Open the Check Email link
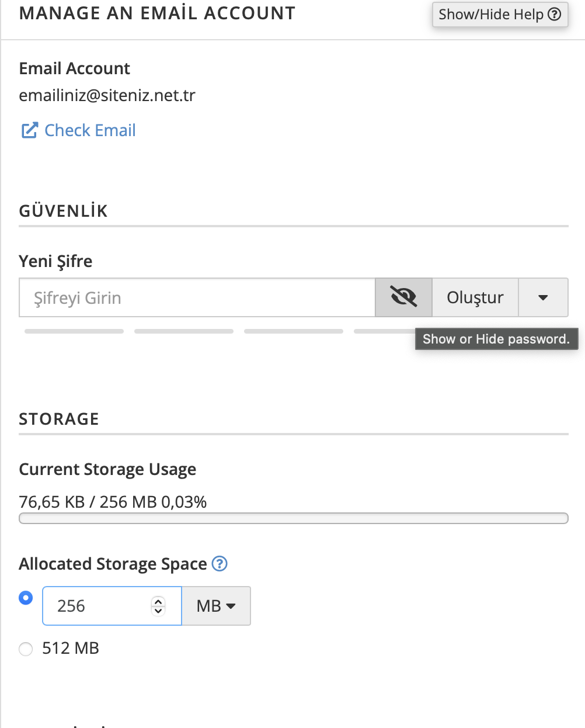This screenshot has width=585, height=728. tap(90, 130)
